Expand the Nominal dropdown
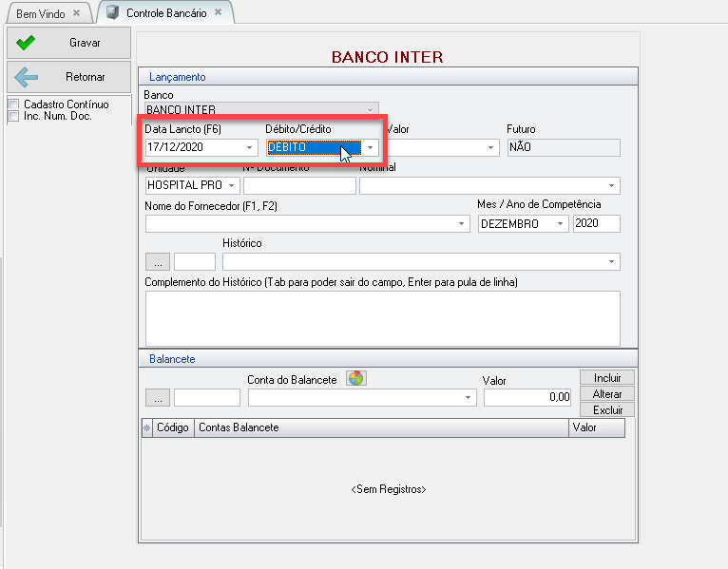The width and height of the screenshot is (728, 569). click(611, 185)
